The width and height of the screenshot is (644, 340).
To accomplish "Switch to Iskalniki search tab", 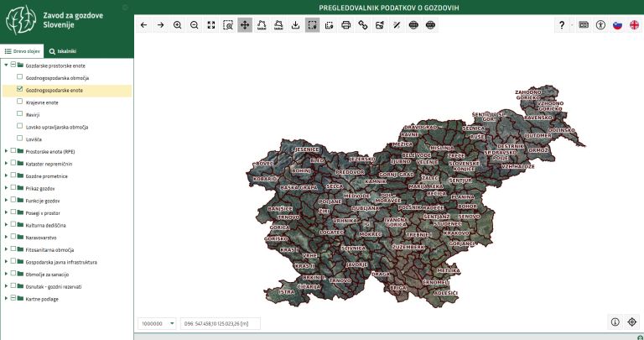I will [x=62, y=51].
